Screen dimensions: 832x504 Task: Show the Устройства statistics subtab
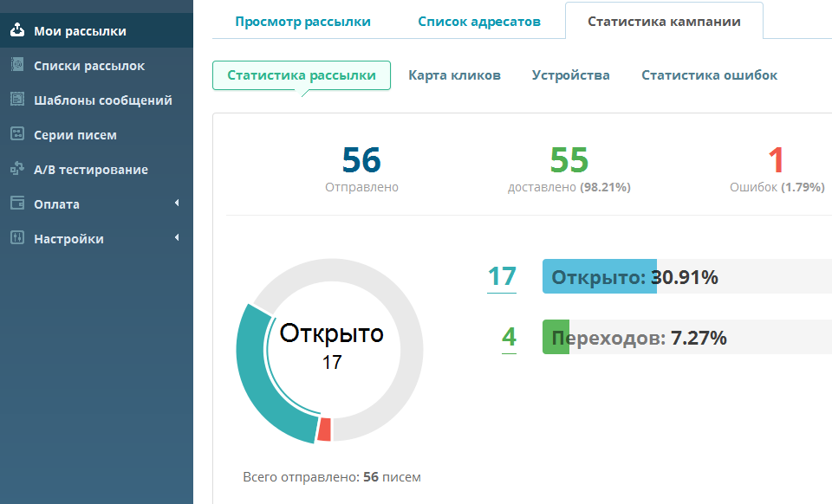coord(571,75)
